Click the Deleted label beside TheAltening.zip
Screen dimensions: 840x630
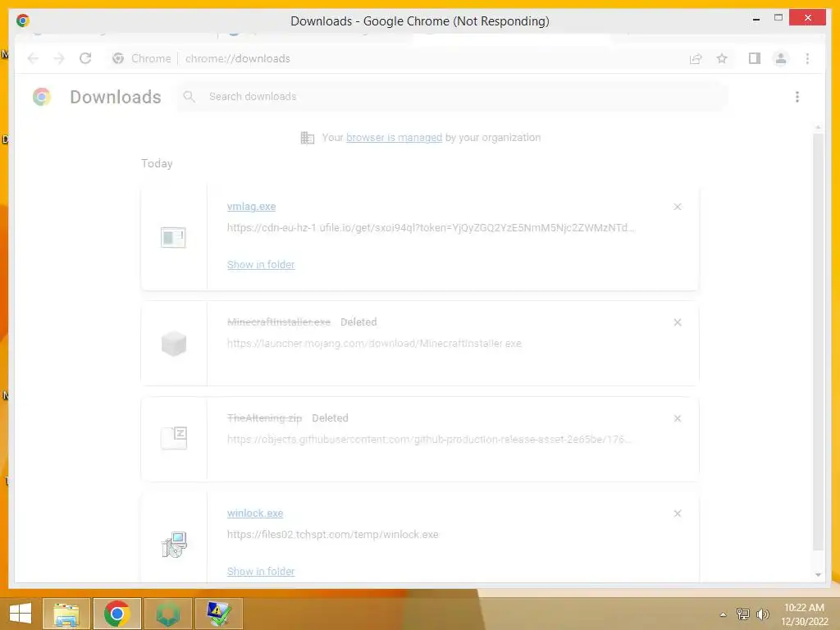tap(330, 418)
